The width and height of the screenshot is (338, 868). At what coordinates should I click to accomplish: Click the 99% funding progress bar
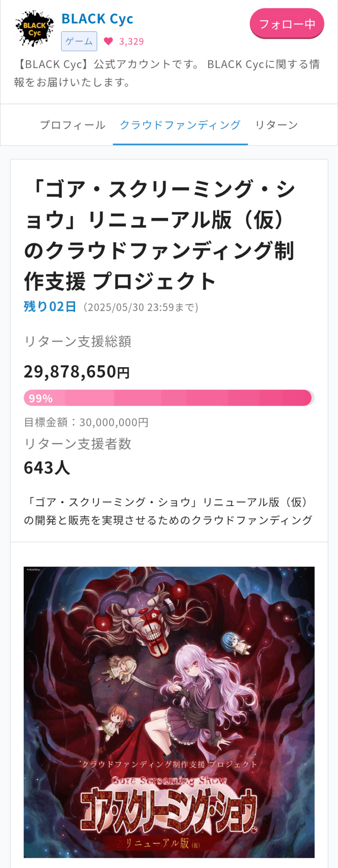tap(168, 398)
